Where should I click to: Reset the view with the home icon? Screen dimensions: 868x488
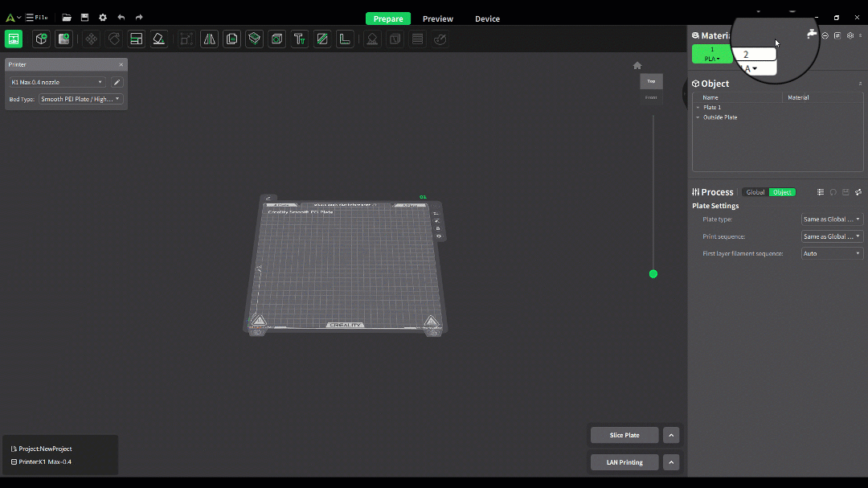point(637,66)
